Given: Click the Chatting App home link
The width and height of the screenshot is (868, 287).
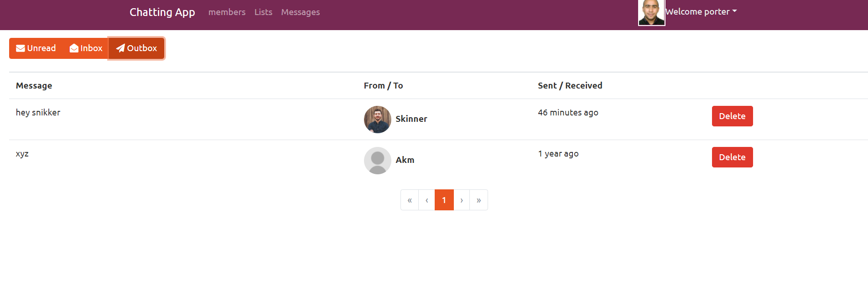Looking at the screenshot, I should click(x=162, y=12).
